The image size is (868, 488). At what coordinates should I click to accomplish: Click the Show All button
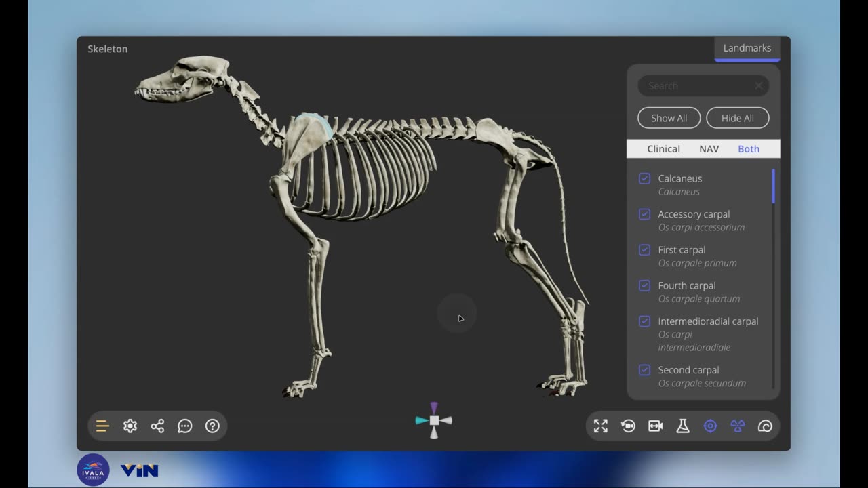click(669, 118)
